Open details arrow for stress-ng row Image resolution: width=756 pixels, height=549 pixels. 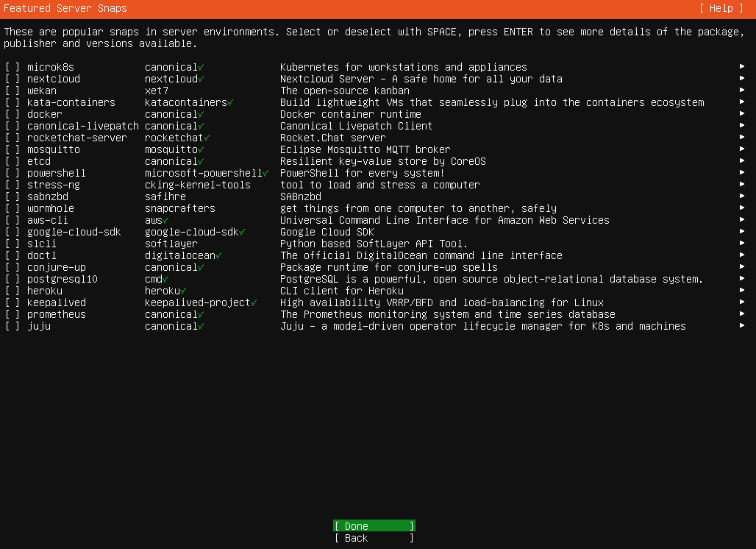[x=742, y=184]
